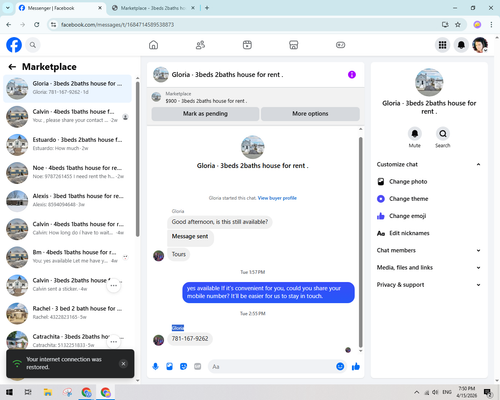The width and height of the screenshot is (500, 400).
Task: Open the Menu grid icon
Action: (442, 45)
